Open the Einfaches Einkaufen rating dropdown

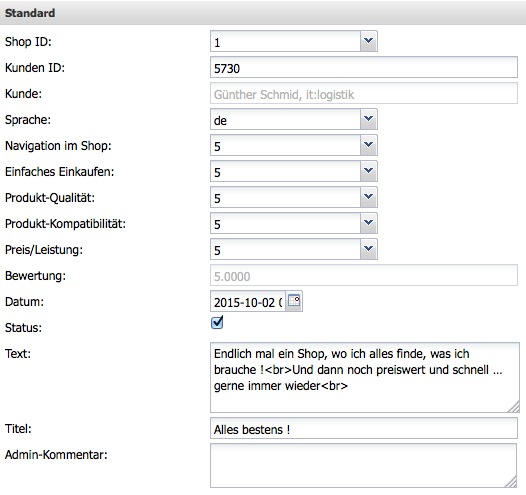369,171
